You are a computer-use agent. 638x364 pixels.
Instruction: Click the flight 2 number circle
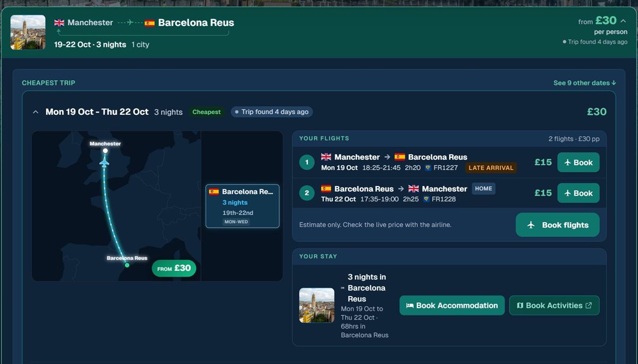(x=307, y=193)
